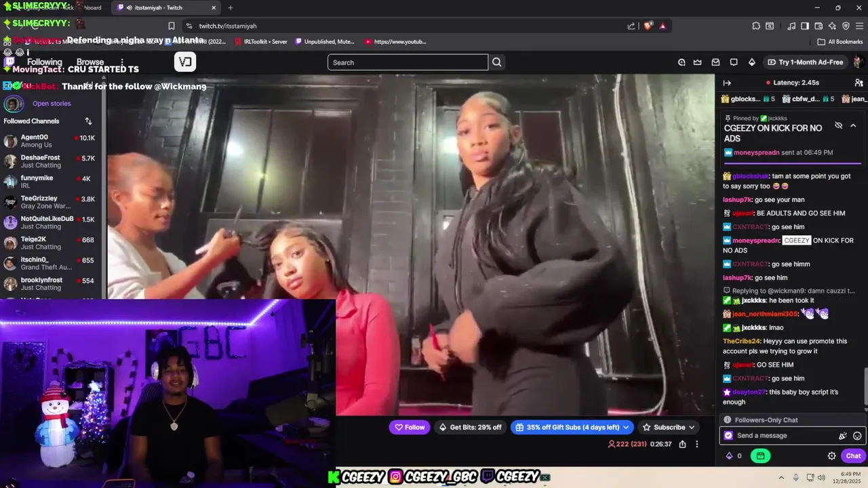Close the itsstamiyah Twitch tab
The height and width of the screenshot is (488, 868).
click(214, 7)
